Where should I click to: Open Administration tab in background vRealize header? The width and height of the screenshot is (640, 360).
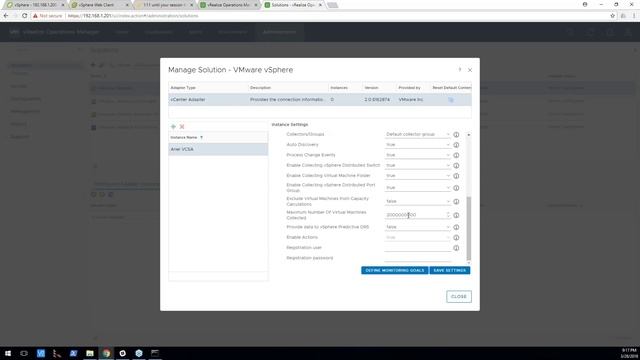pyautogui.click(x=280, y=32)
